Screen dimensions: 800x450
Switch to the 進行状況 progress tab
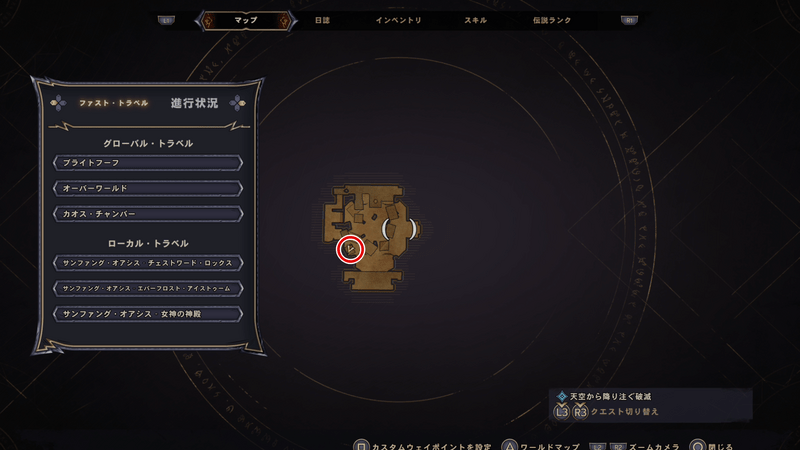tap(194, 103)
